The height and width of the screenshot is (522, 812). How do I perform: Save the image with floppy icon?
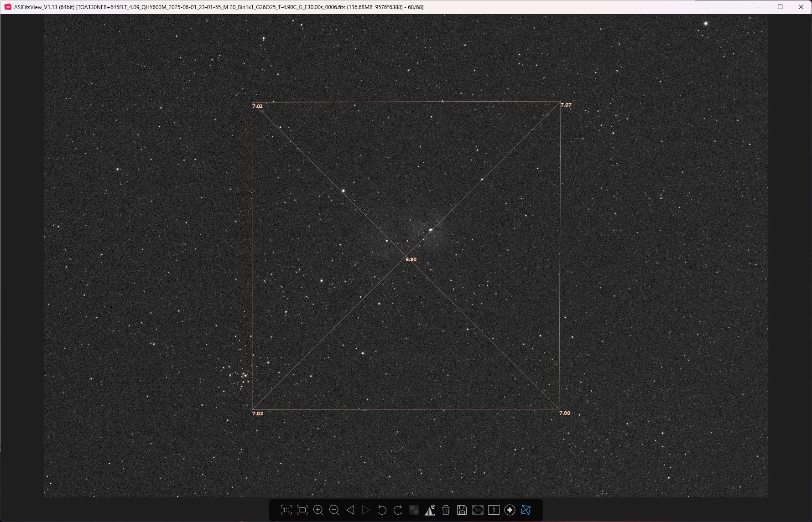(462, 510)
